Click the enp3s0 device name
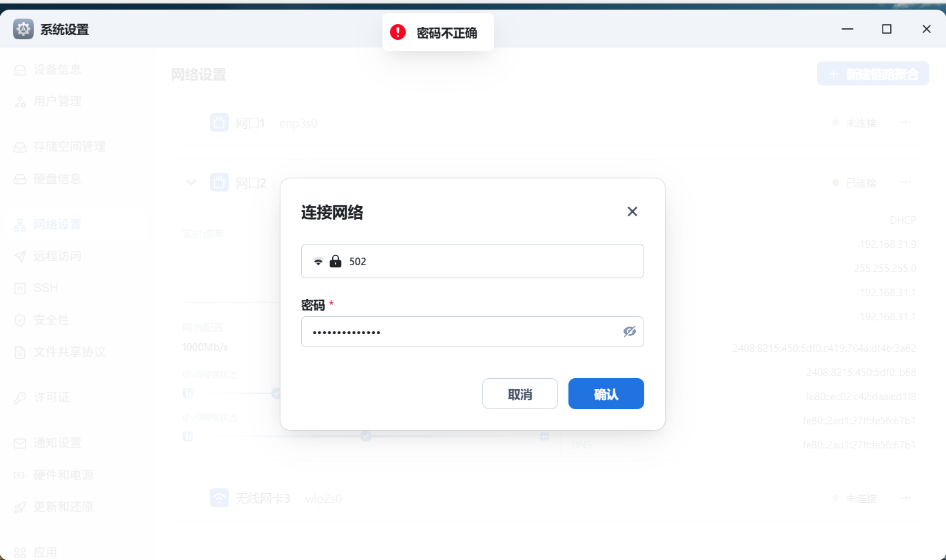Screen dimensions: 946x560 (x=298, y=123)
